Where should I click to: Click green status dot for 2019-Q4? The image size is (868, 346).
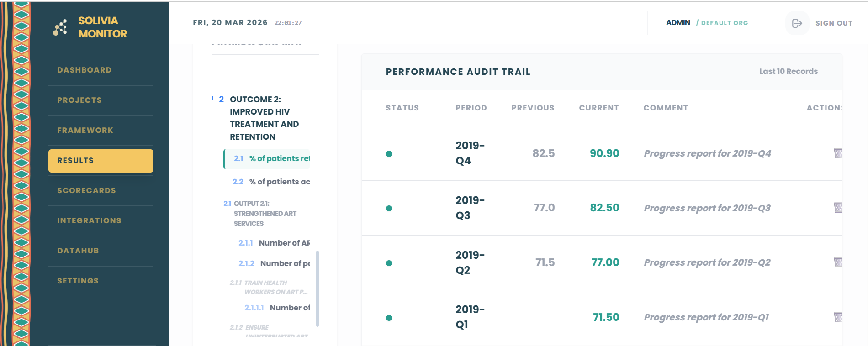pos(389,154)
